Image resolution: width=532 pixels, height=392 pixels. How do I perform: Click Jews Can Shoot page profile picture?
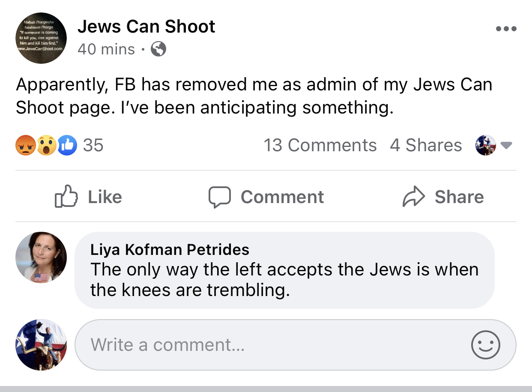[x=41, y=38]
